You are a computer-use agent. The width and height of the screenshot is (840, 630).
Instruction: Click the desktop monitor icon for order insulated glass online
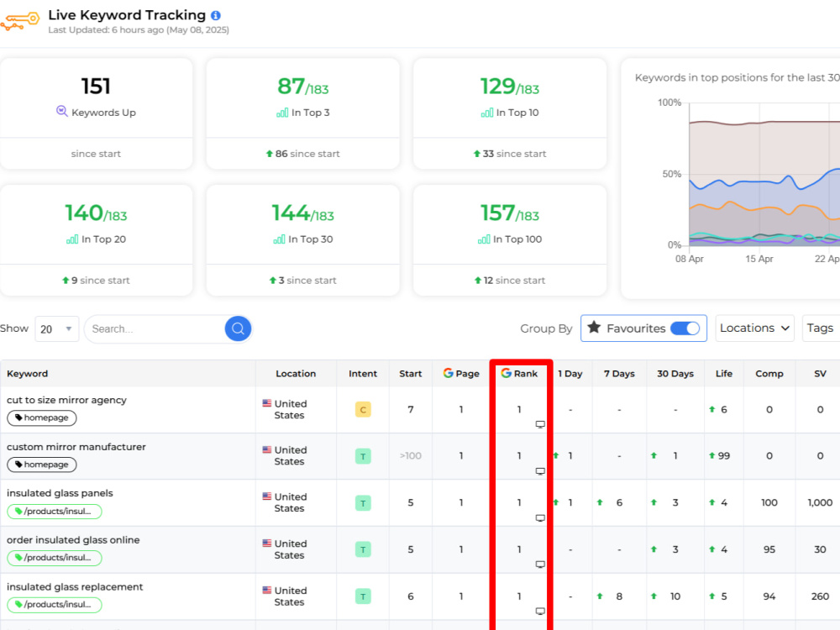(540, 564)
